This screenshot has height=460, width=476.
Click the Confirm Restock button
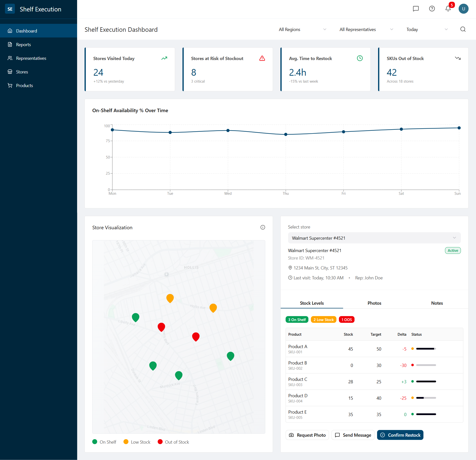400,435
